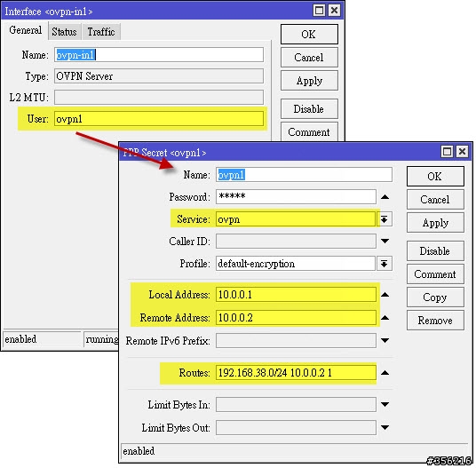Screen dimensions: 476x468
Task: Add a Comment to the ovpn1 secret
Action: [x=435, y=274]
